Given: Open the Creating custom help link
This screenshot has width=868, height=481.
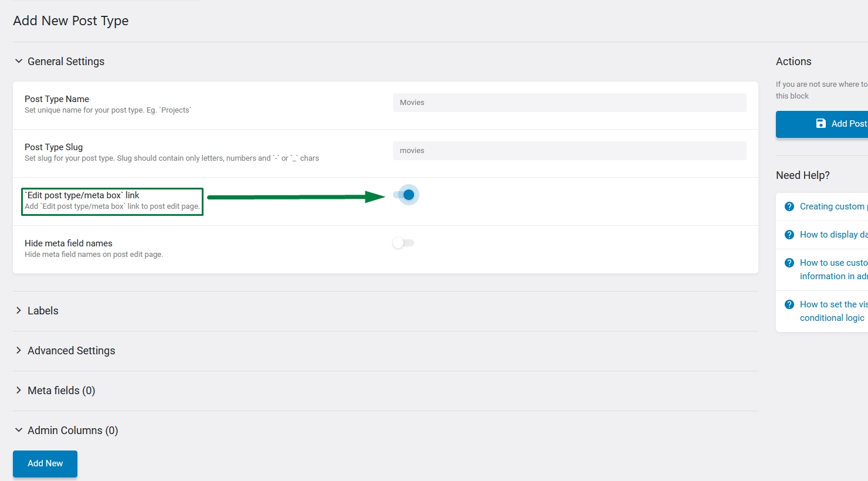Looking at the screenshot, I should coord(833,206).
